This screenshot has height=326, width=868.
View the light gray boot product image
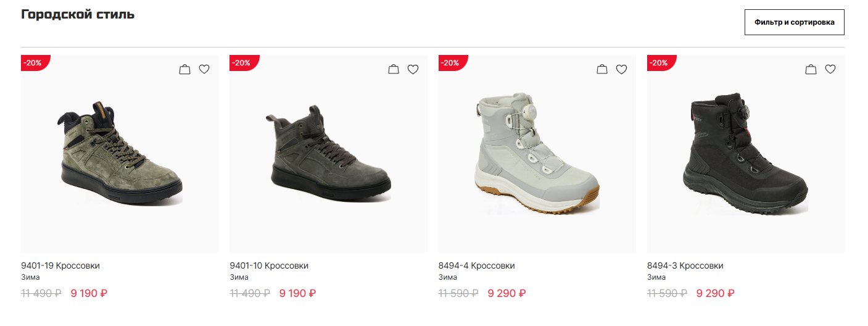click(x=537, y=154)
